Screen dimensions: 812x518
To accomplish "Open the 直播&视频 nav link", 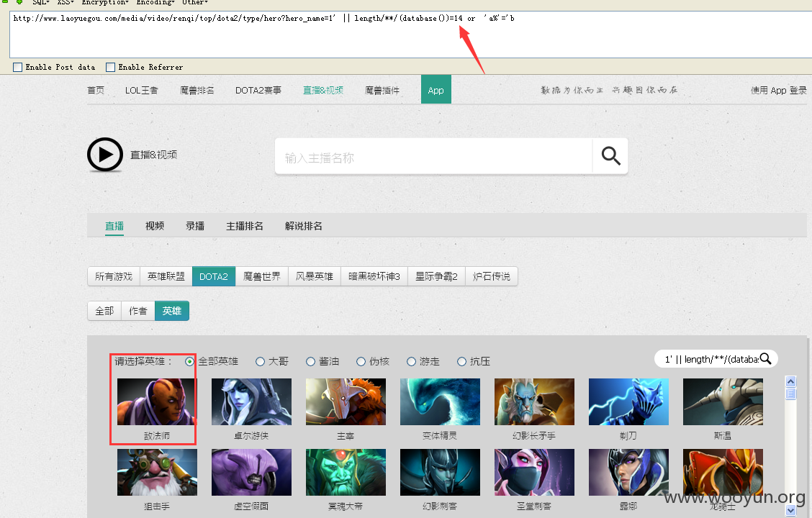I will pos(323,90).
